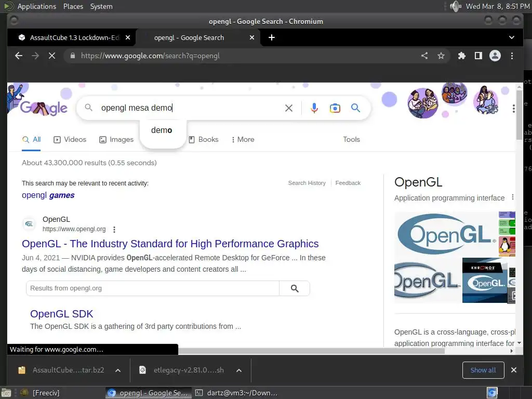Expand the More search filters
This screenshot has width=532, height=399.
click(x=243, y=139)
